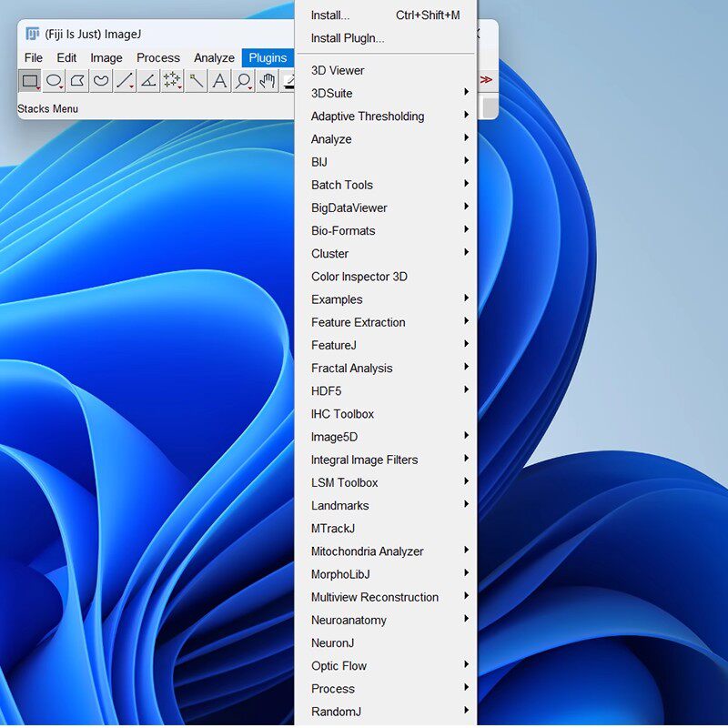This screenshot has height=728, width=728.
Task: Open the Edit menu
Action: click(x=66, y=57)
